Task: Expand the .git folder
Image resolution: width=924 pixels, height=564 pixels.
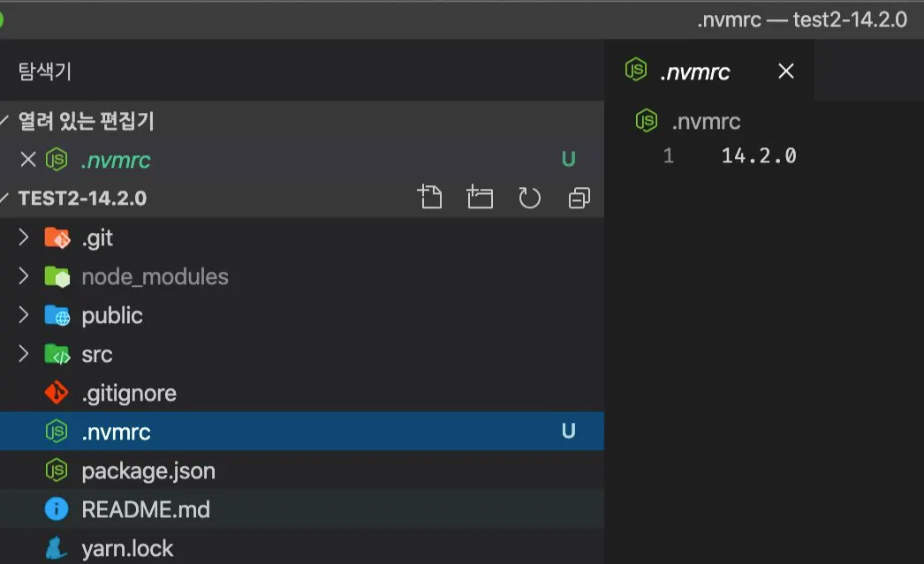Action: (x=24, y=237)
